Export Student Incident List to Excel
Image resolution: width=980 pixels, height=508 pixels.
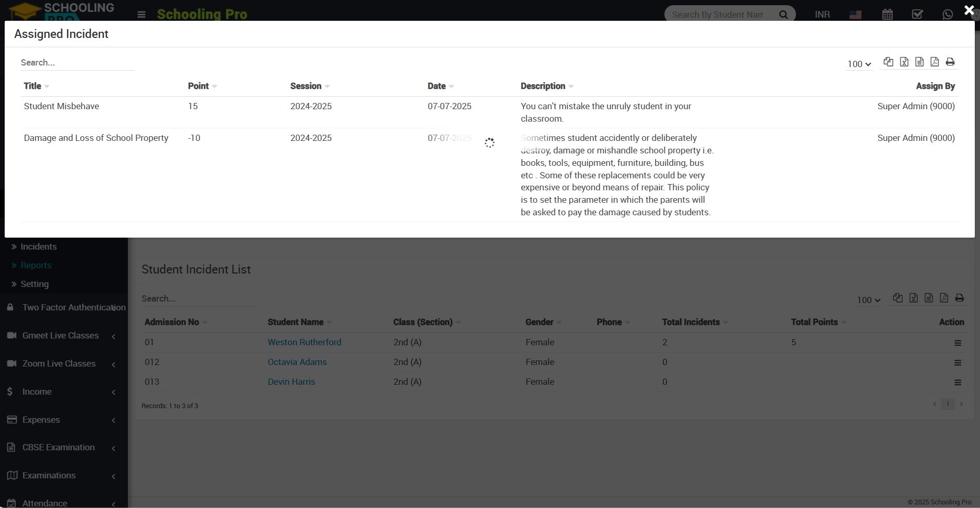coord(913,298)
